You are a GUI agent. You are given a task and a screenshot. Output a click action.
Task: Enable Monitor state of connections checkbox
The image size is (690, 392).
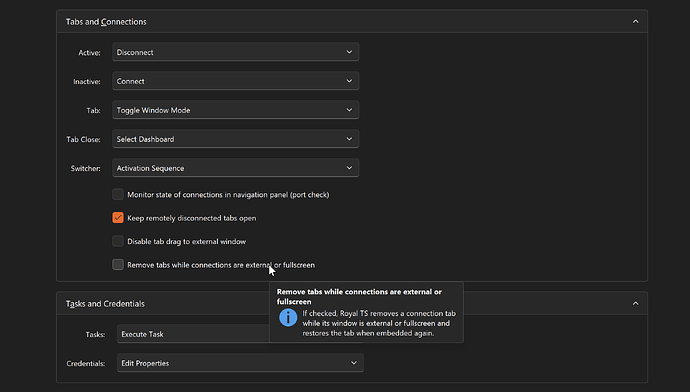point(118,194)
